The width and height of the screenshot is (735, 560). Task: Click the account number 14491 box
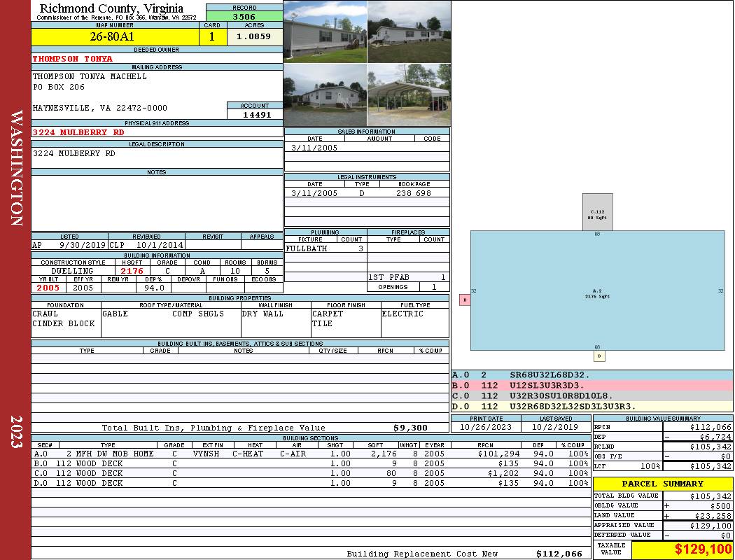pyautogui.click(x=255, y=115)
